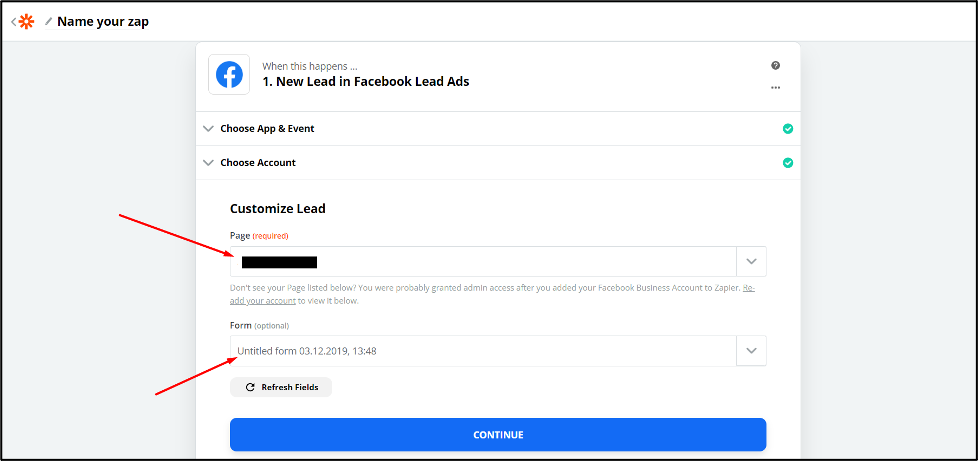The width and height of the screenshot is (979, 462).
Task: Click the orange Zapier logo
Action: click(x=26, y=22)
